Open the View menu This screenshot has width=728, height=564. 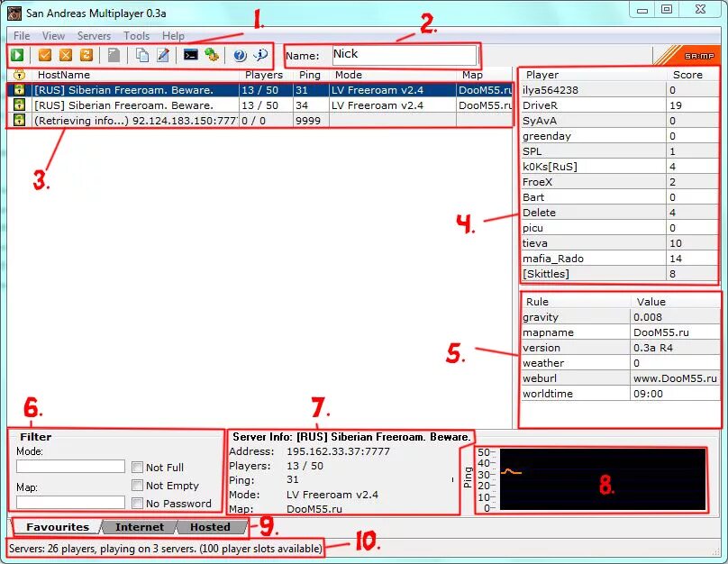[x=53, y=36]
